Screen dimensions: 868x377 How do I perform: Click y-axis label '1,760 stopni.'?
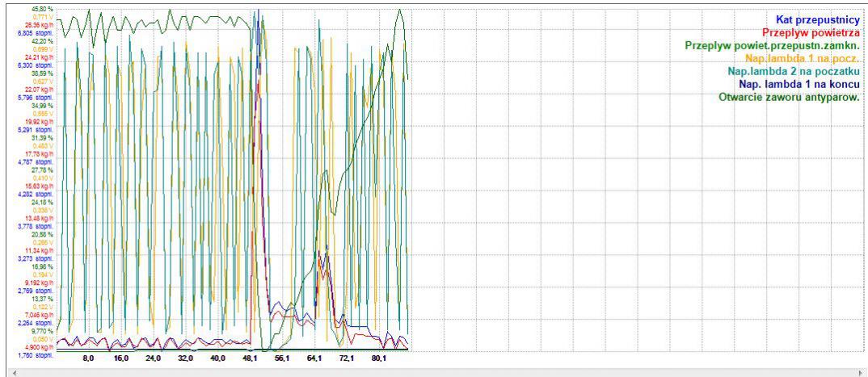[36, 355]
